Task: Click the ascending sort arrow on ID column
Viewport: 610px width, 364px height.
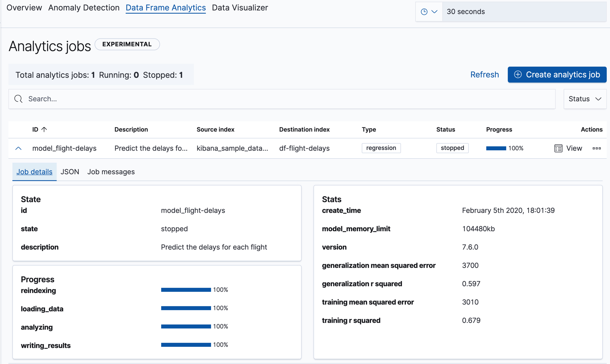Action: 44,129
